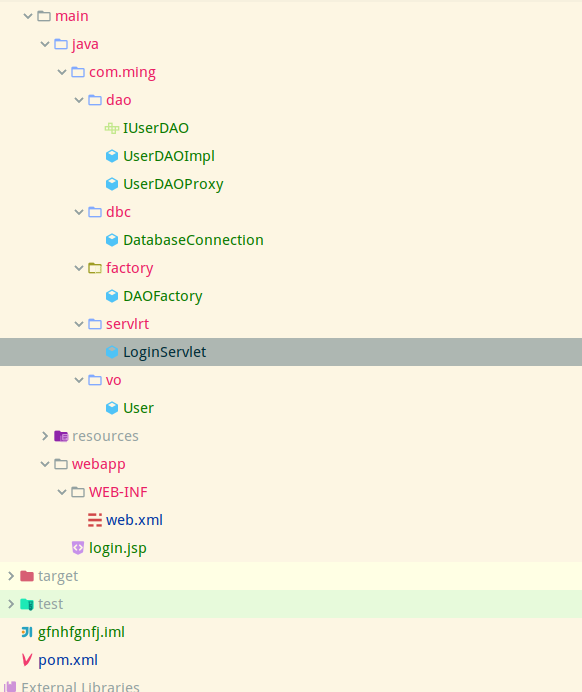Screen dimensions: 582x692
Task: Open the DAOFactory class
Action: (162, 296)
